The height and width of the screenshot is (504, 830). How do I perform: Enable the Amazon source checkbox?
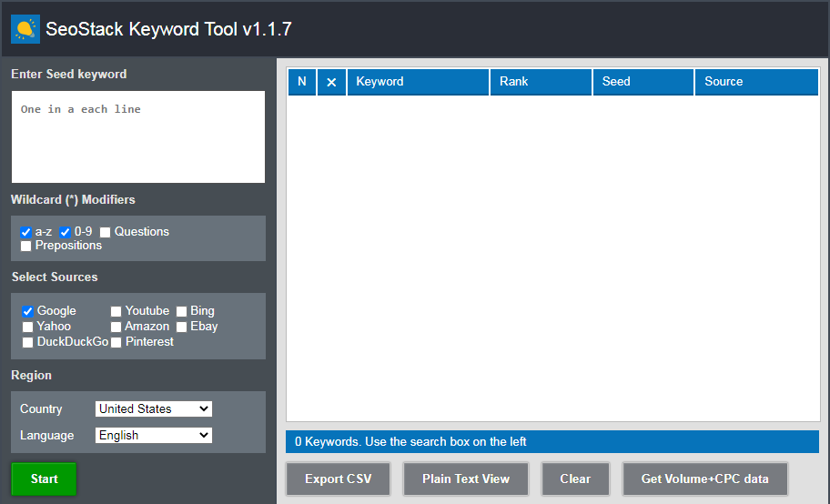pos(116,327)
